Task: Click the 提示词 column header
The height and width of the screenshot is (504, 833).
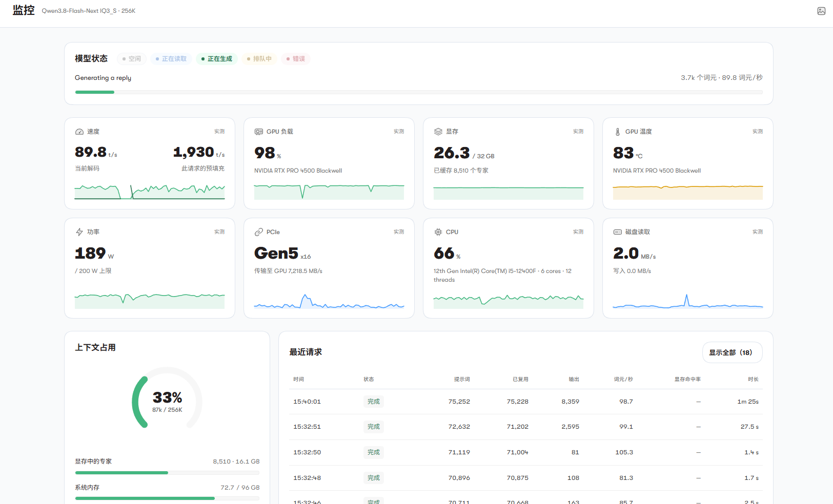Action: coord(462,380)
